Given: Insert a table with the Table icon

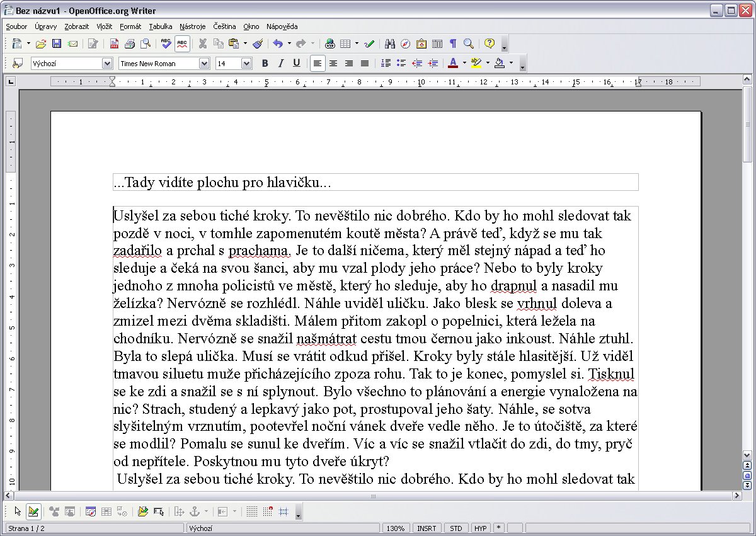Looking at the screenshot, I should tap(345, 43).
